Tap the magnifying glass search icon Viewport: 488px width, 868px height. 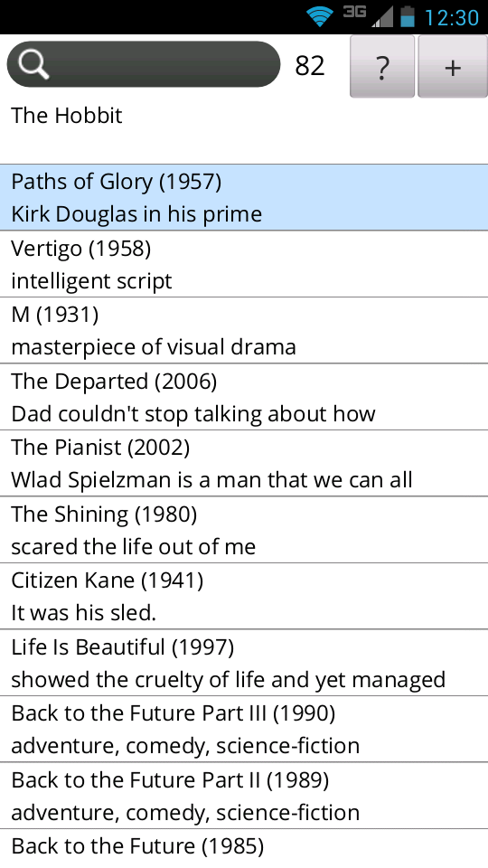point(33,64)
